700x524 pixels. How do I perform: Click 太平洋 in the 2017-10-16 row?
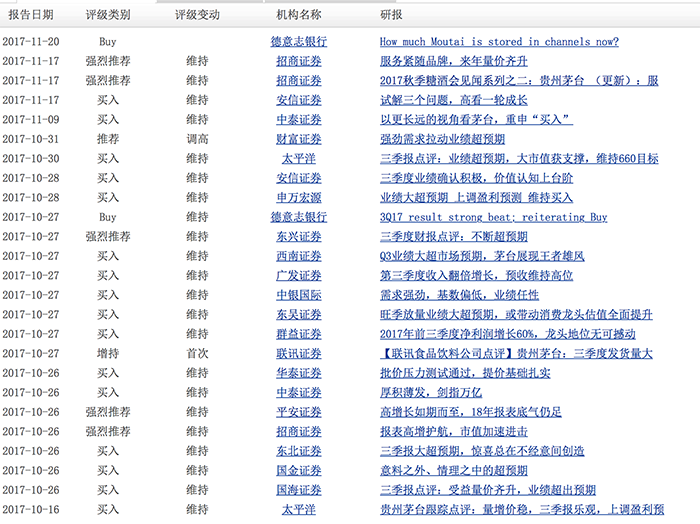tap(299, 510)
